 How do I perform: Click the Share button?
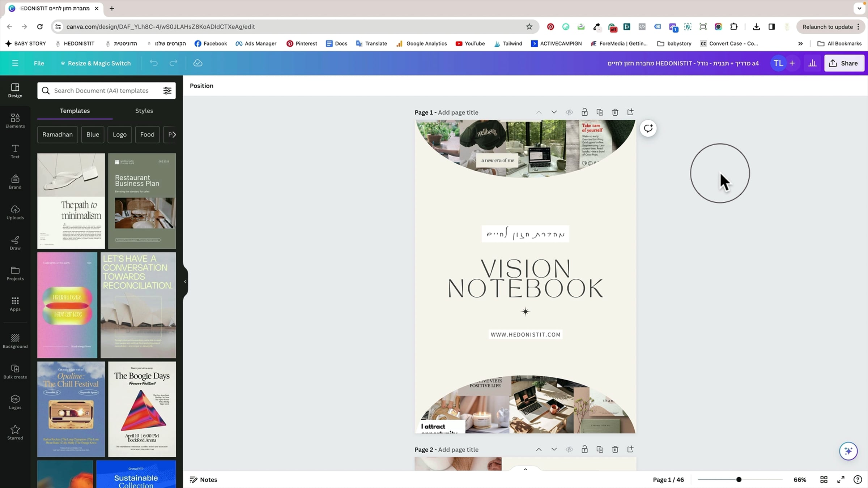(x=844, y=63)
